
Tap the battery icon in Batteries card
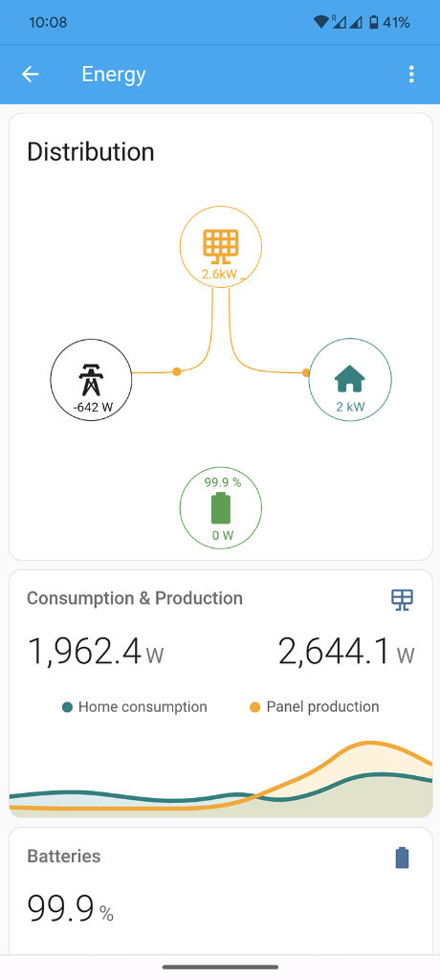[x=403, y=857]
